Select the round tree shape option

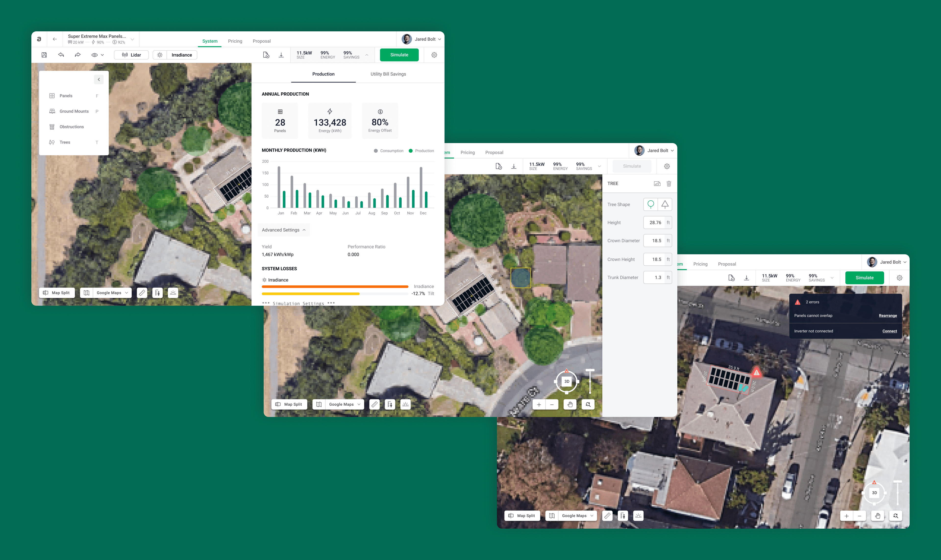650,204
